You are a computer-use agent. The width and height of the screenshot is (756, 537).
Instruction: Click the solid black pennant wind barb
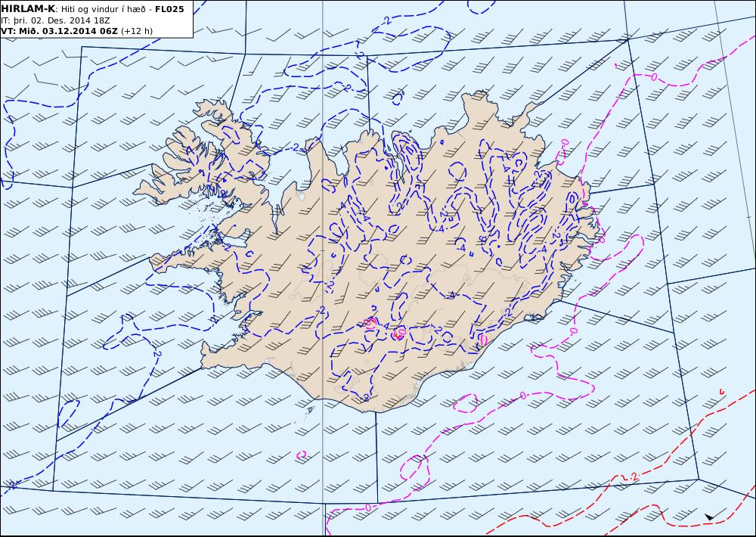tap(709, 517)
